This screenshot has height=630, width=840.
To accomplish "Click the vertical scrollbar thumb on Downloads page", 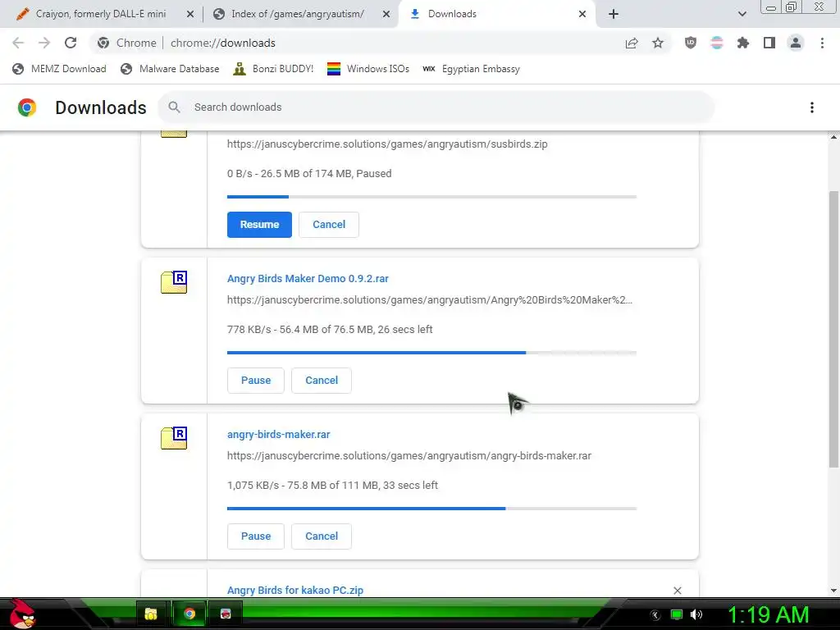I will [833, 328].
